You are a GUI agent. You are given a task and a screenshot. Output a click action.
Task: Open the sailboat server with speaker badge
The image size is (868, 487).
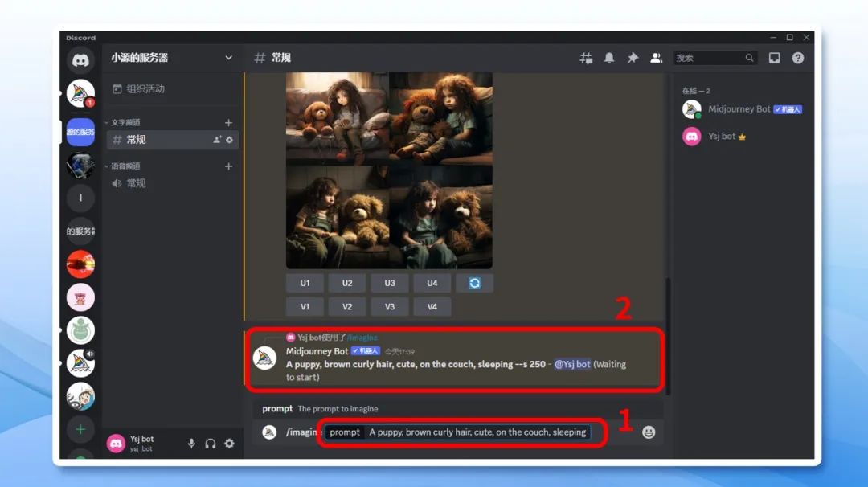point(81,363)
